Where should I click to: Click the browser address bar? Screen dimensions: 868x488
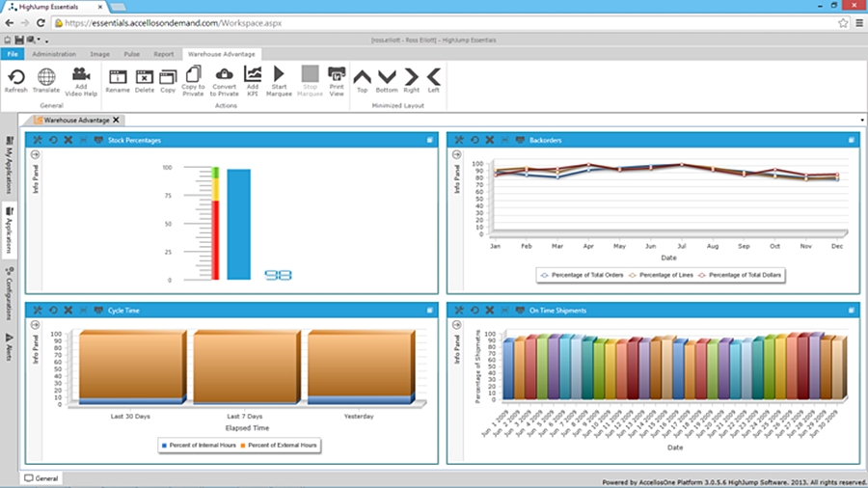tap(443, 23)
